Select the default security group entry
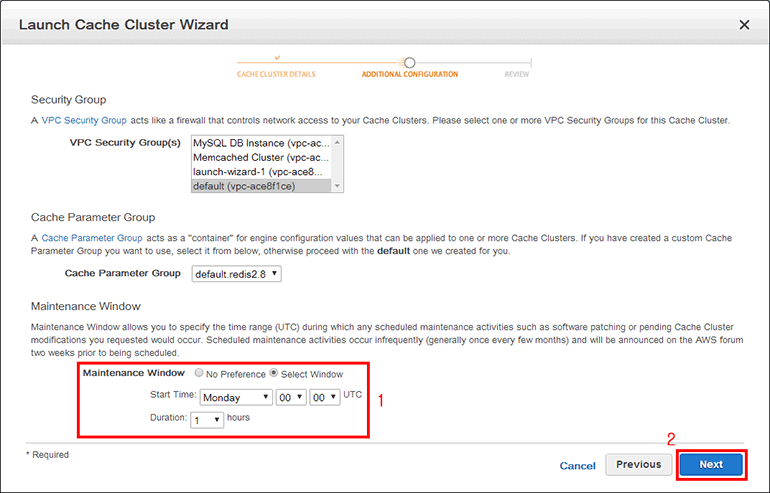The image size is (770, 493). pyautogui.click(x=260, y=185)
